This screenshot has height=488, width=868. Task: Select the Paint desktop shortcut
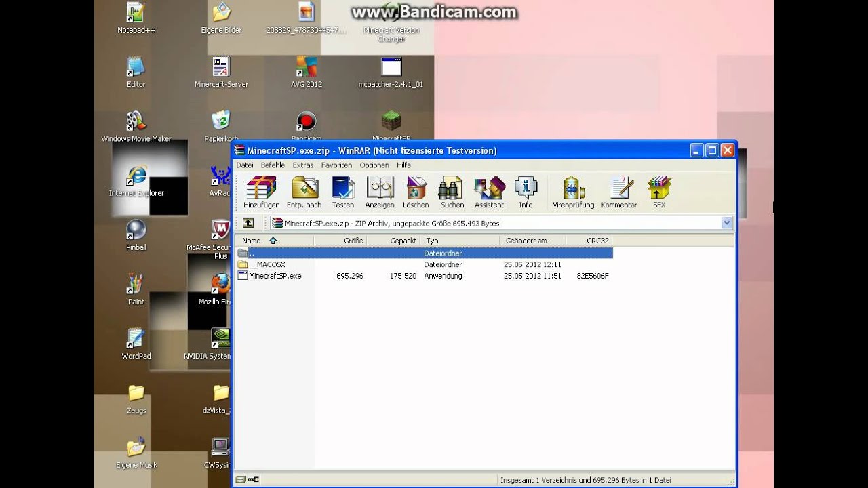pyautogui.click(x=136, y=290)
